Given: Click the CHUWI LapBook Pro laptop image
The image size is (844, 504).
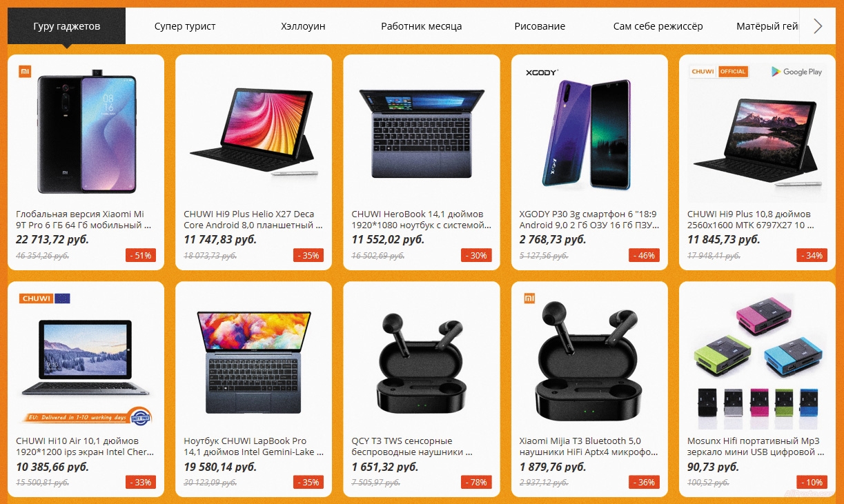Looking at the screenshot, I should (x=253, y=361).
